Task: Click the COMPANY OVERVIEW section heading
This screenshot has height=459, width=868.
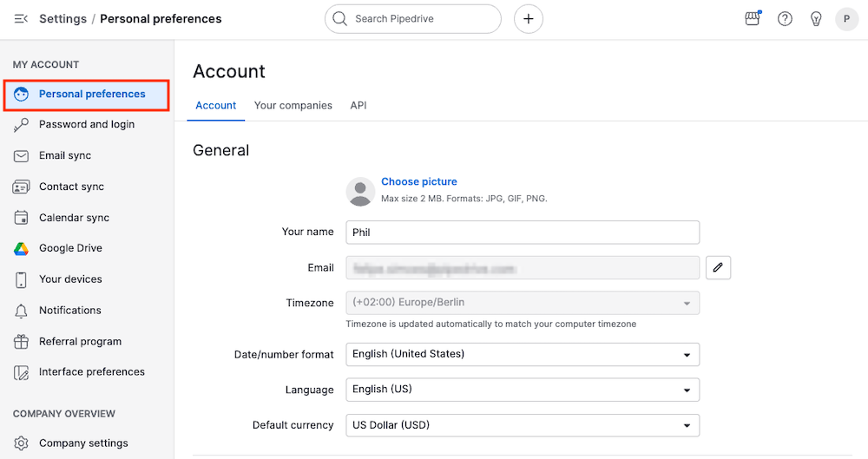Action: [64, 414]
